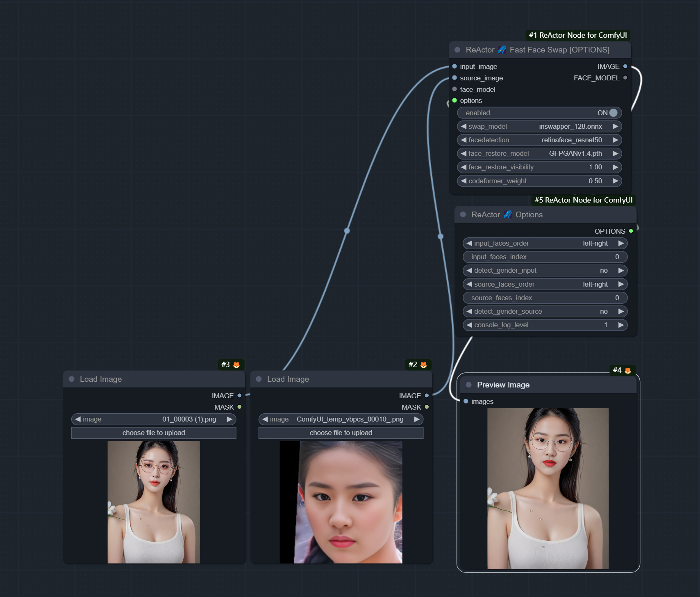Toggle the enabled switch on the Fast Face Swap node
The width and height of the screenshot is (700, 597).
[612, 112]
